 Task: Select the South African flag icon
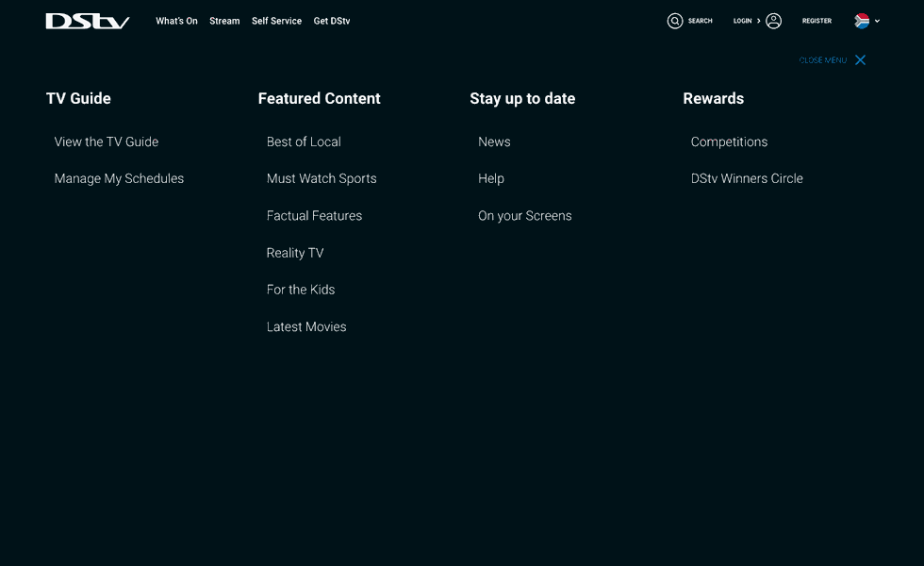coord(864,20)
